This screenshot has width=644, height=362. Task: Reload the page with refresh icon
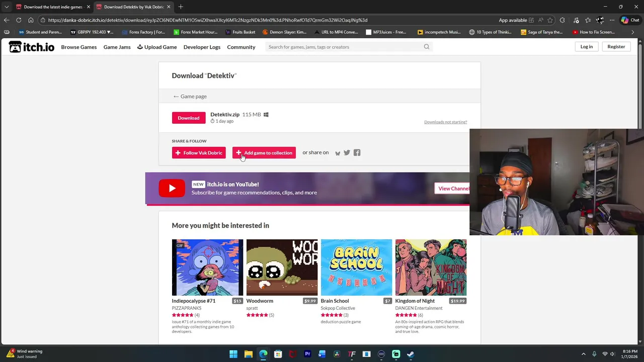coord(19,20)
